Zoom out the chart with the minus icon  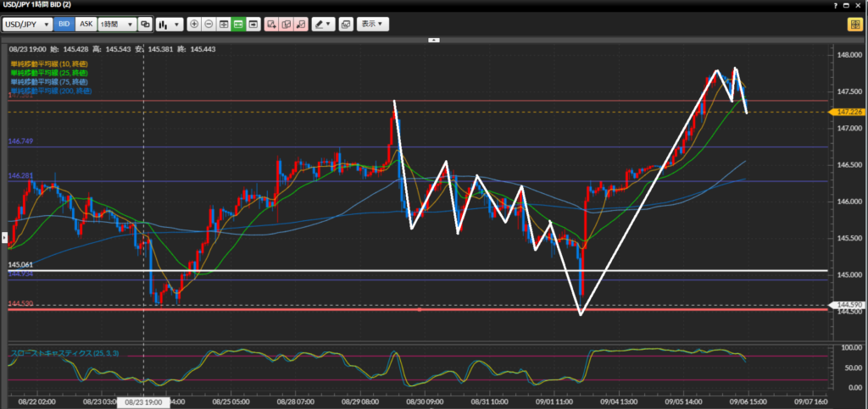[x=209, y=25]
